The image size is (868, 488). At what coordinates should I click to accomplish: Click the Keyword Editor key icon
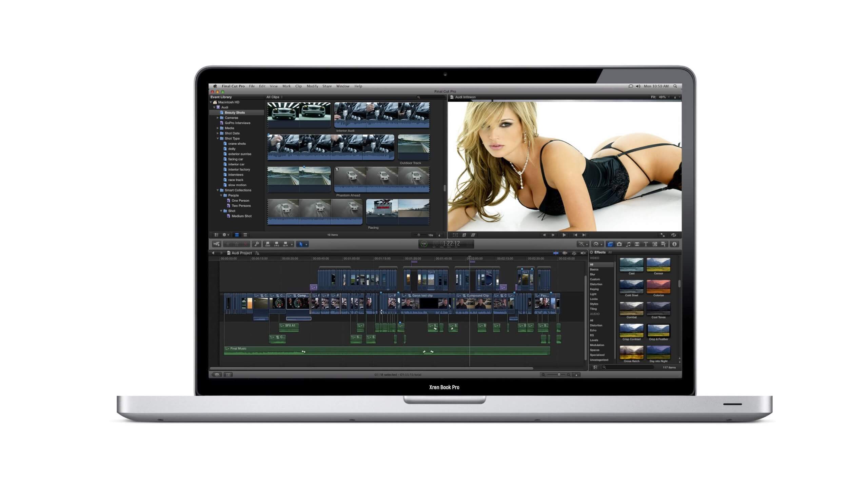coord(257,244)
